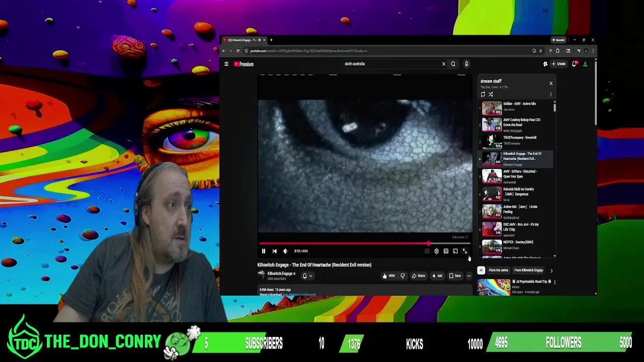This screenshot has width=644, height=362.
Task: Open the more actions ellipsis below the video
Action: tap(469, 276)
